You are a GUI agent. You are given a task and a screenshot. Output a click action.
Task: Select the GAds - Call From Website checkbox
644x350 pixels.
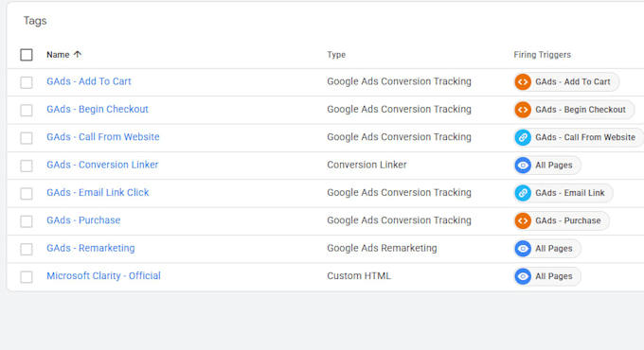(x=27, y=138)
